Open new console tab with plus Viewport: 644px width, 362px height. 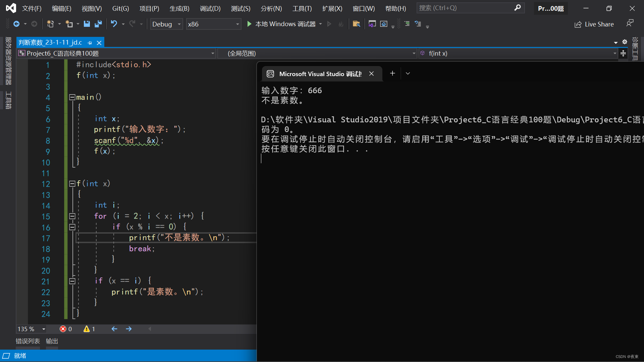(x=392, y=73)
